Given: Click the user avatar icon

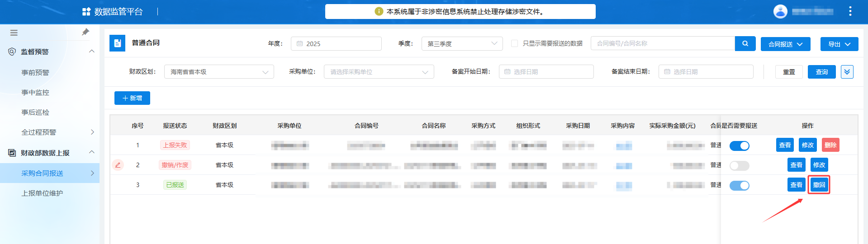Looking at the screenshot, I should (780, 11).
